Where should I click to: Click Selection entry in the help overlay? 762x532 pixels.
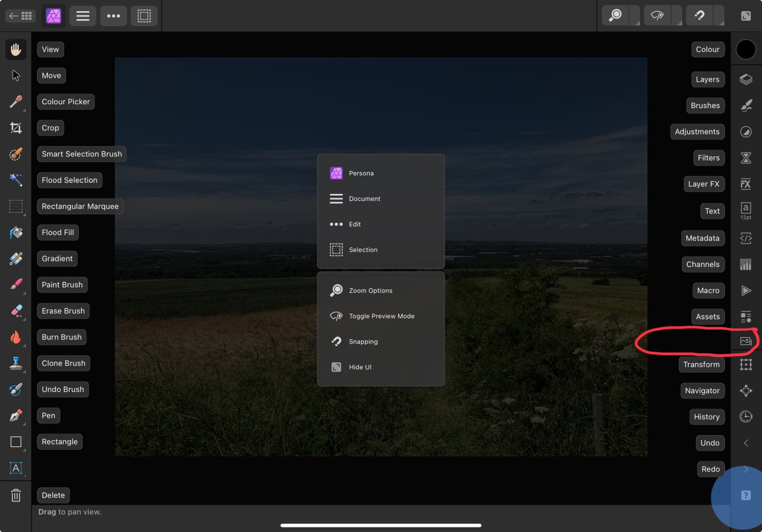pyautogui.click(x=363, y=250)
